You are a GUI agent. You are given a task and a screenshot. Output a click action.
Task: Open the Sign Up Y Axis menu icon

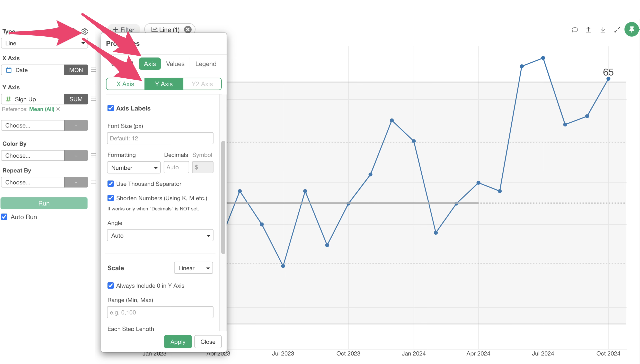pos(93,99)
